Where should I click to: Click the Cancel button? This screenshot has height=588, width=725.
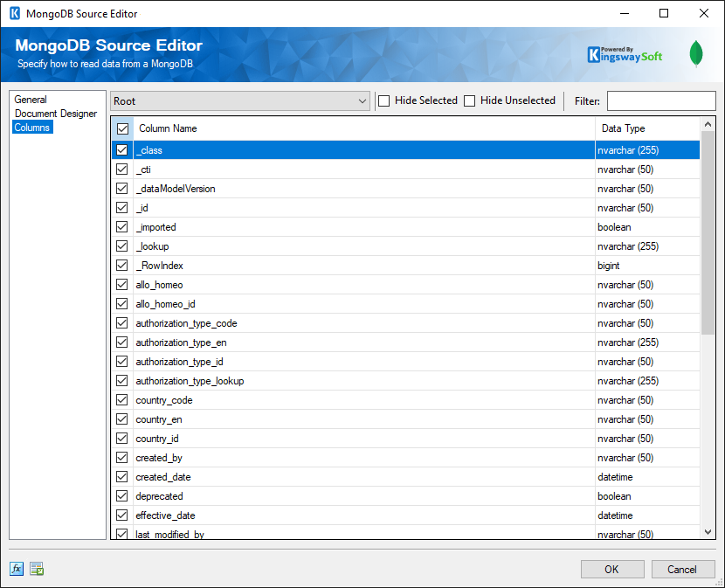(x=682, y=569)
